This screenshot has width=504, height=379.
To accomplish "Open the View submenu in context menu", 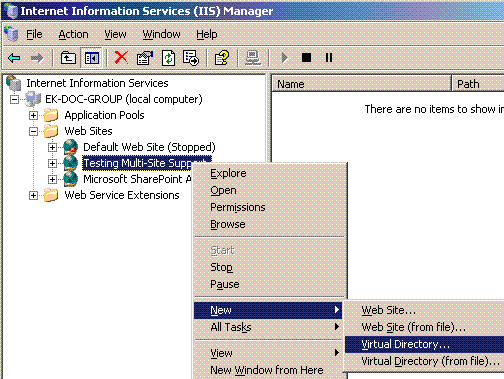I will pyautogui.click(x=268, y=353).
